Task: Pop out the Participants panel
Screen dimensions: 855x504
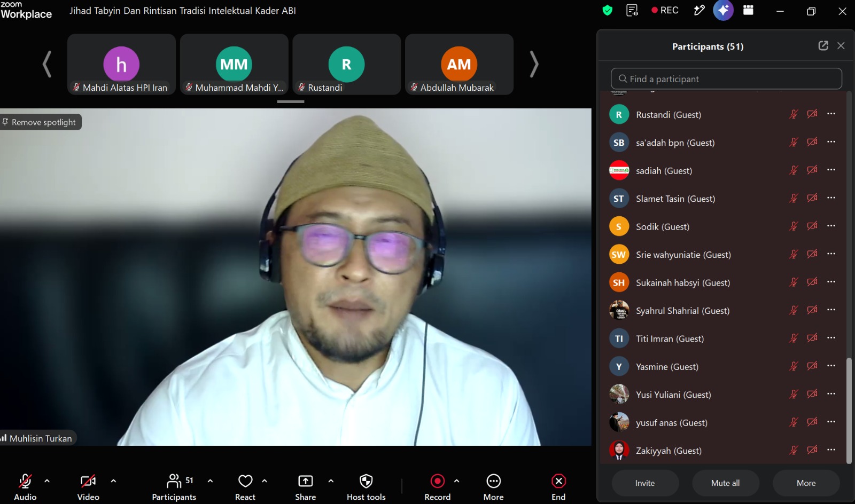Action: point(823,46)
